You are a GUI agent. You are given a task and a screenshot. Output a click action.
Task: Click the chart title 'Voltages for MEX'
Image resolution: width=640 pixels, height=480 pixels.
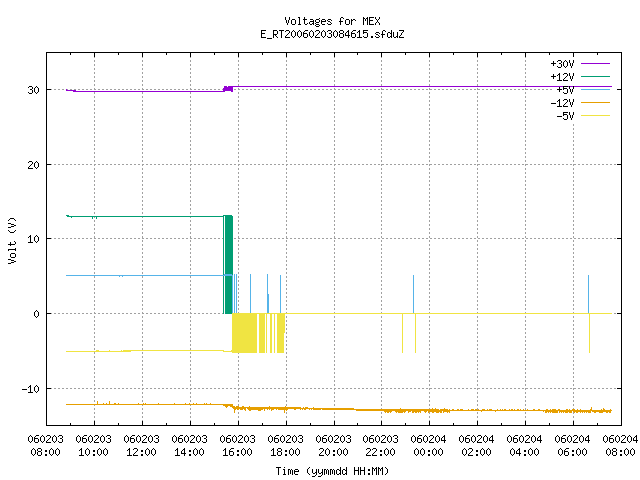pyautogui.click(x=332, y=21)
